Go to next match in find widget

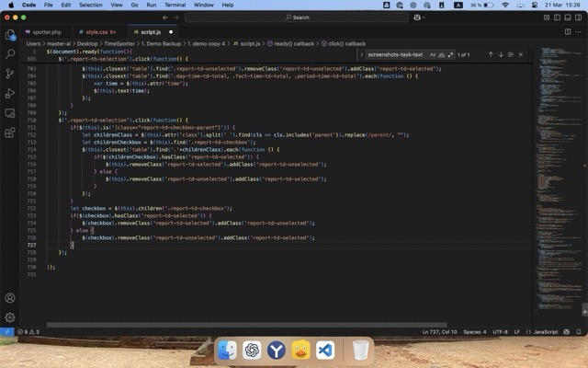[x=503, y=54]
